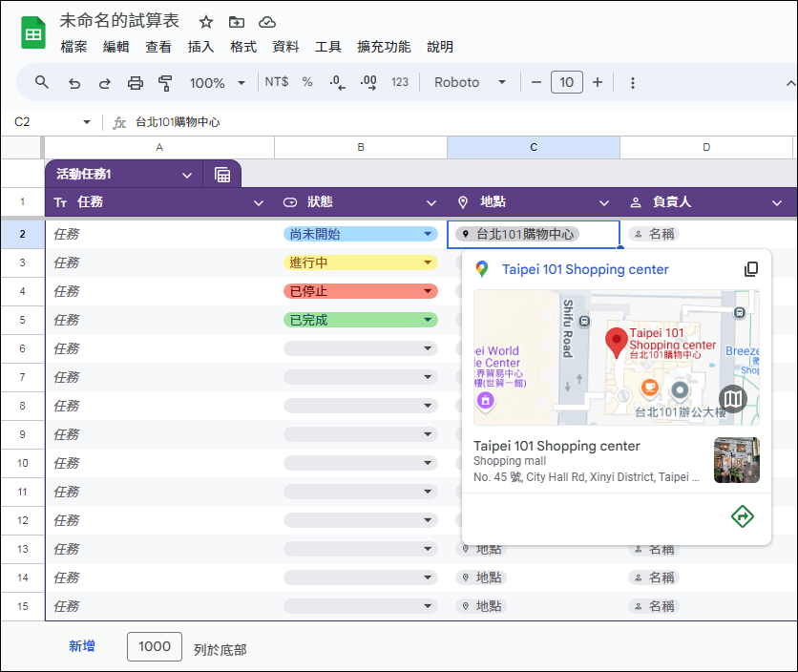Click the redo arrow
This screenshot has width=798, height=672.
[x=105, y=82]
